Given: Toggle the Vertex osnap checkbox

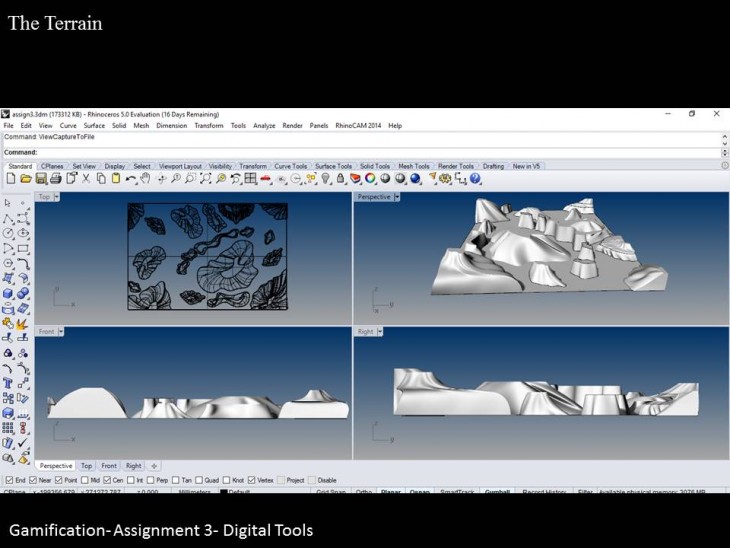Looking at the screenshot, I should click(251, 480).
